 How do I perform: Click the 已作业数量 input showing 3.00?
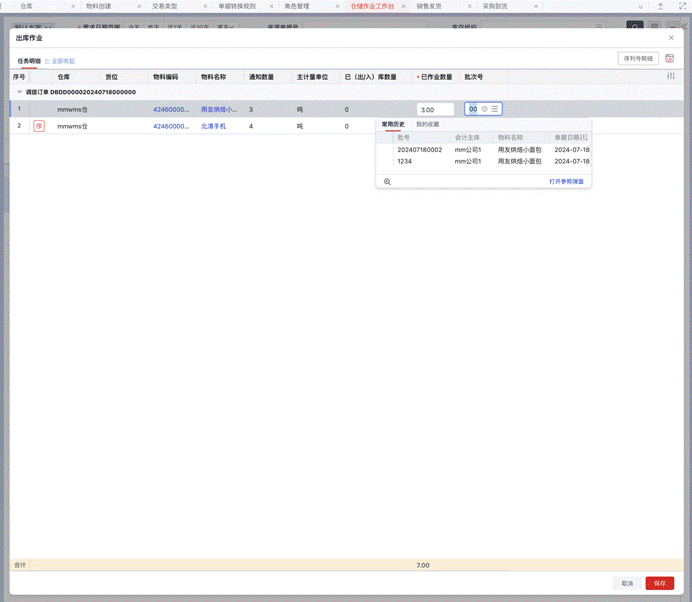435,109
